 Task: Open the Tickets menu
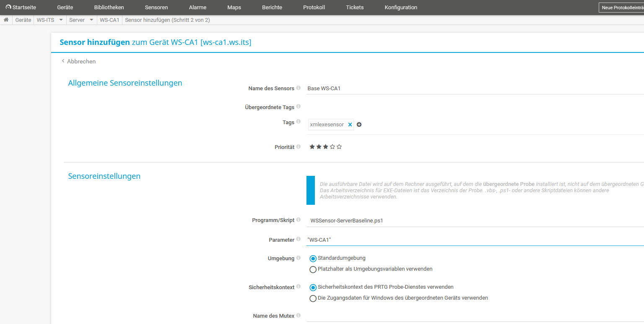pos(355,8)
